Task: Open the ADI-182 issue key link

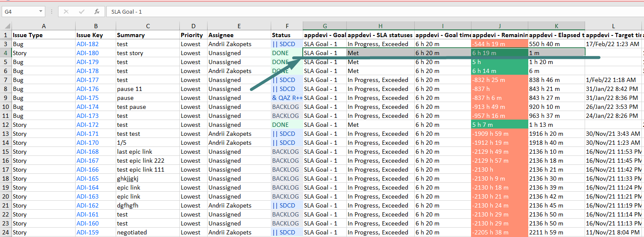Action: (87, 44)
